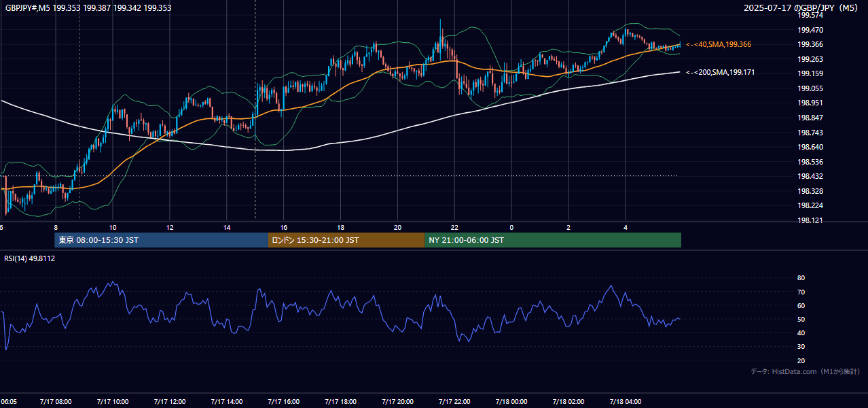Click the NY 21:00-06:00 JST session bar

553,240
